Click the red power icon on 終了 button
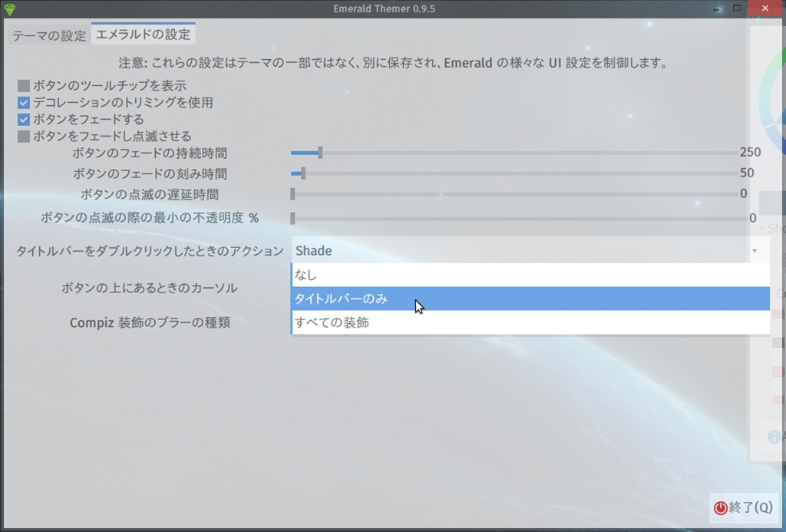The height and width of the screenshot is (532, 786). click(720, 508)
